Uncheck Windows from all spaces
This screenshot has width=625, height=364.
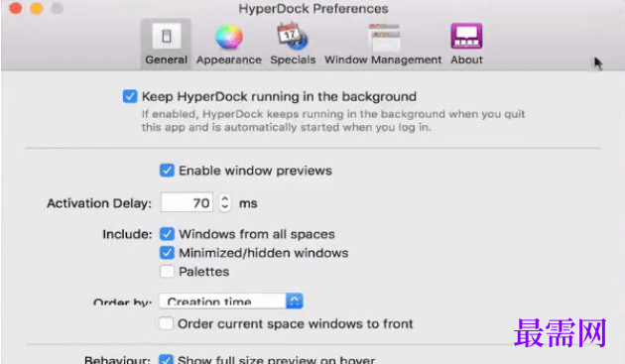(x=167, y=234)
